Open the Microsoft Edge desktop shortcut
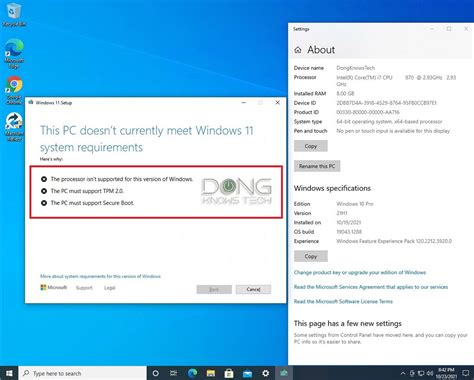The height and width of the screenshot is (380, 474). (x=14, y=53)
